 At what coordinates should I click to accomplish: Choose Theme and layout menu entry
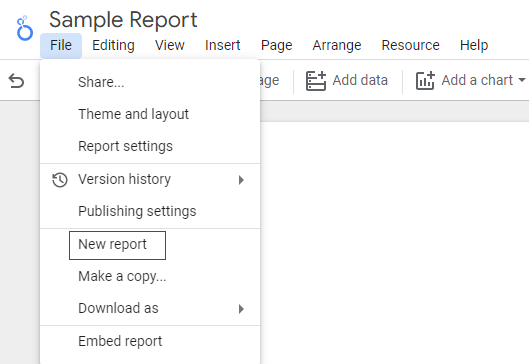click(x=150, y=114)
